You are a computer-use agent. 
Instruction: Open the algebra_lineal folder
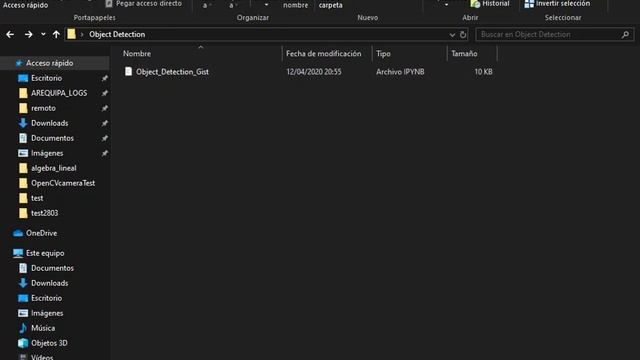pyautogui.click(x=53, y=168)
